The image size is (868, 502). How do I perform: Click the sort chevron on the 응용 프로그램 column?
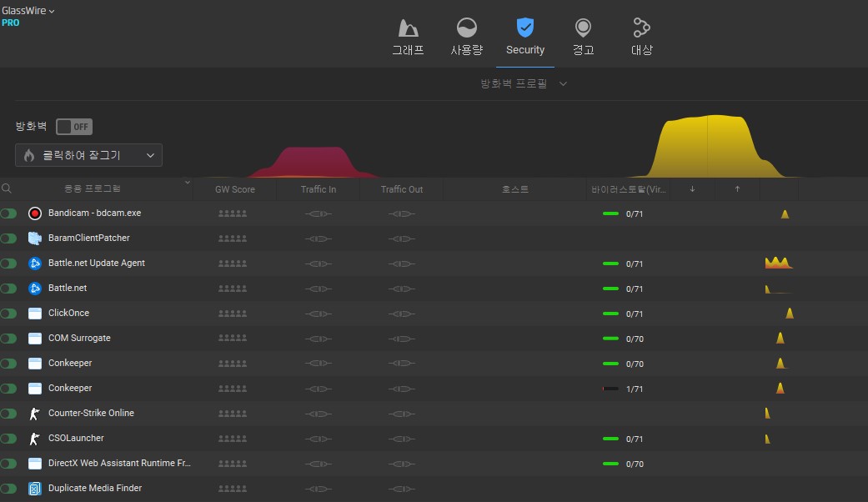point(187,182)
